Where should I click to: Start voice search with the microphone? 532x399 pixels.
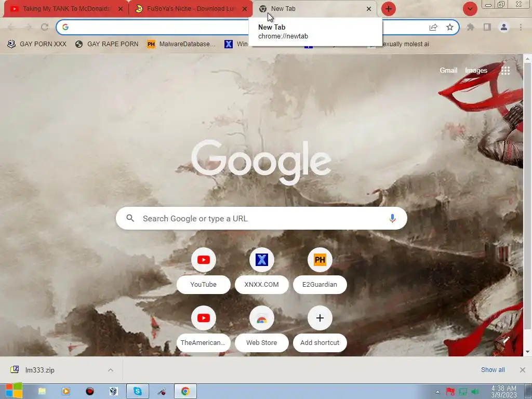click(392, 219)
